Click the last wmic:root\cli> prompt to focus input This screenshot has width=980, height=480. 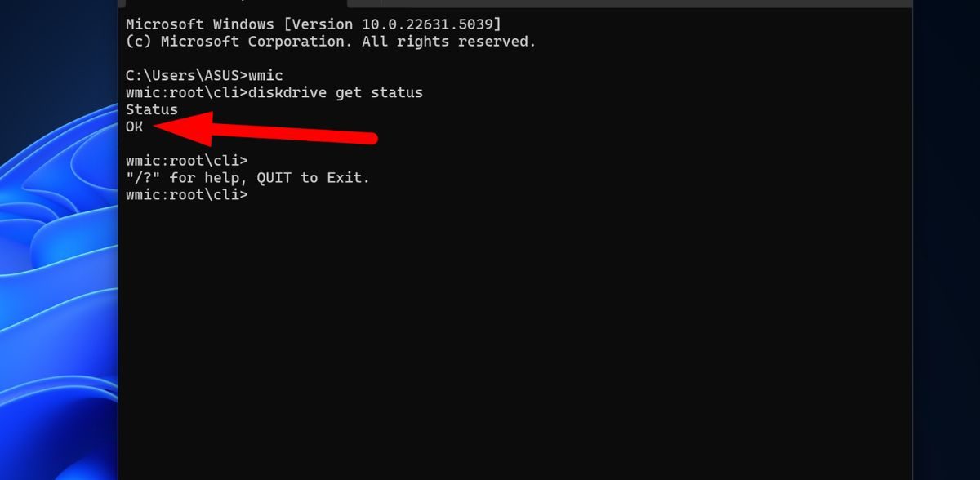click(x=187, y=195)
